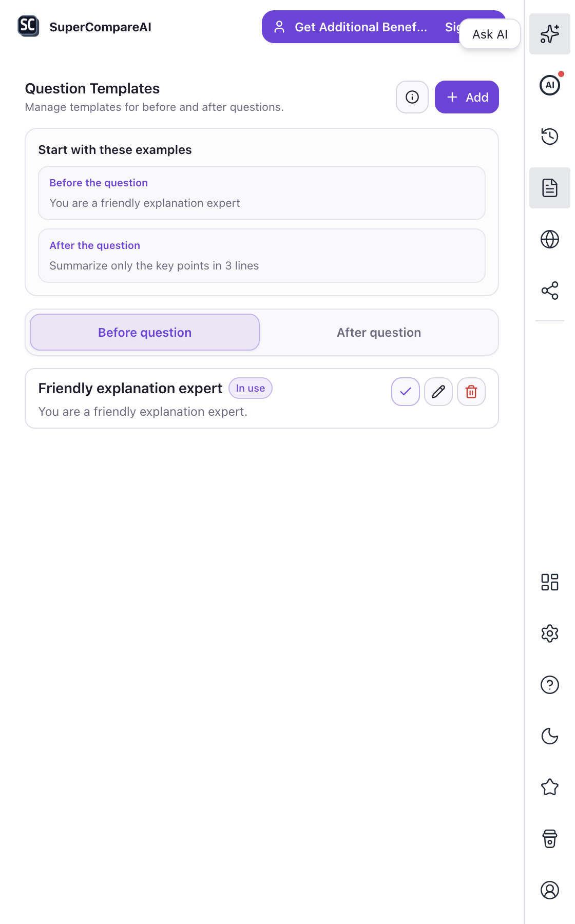Image resolution: width=575 pixels, height=924 pixels.
Task: Toggle the checkmark on Friendly explanation expert
Action: click(406, 392)
